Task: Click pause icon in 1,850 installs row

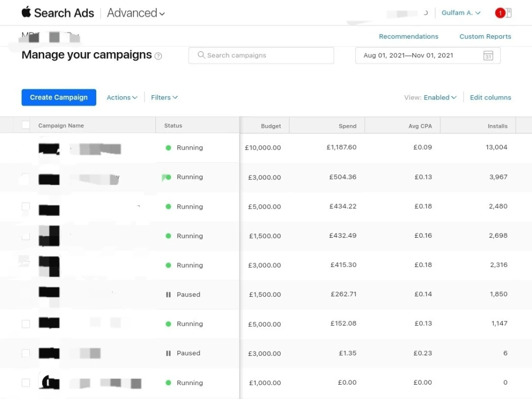Action: pos(168,295)
